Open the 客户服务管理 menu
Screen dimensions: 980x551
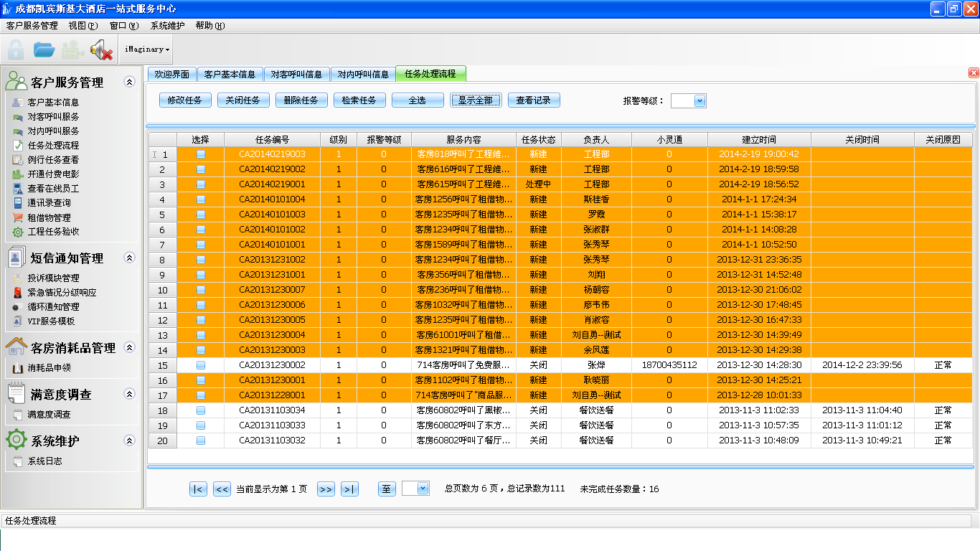(x=32, y=26)
